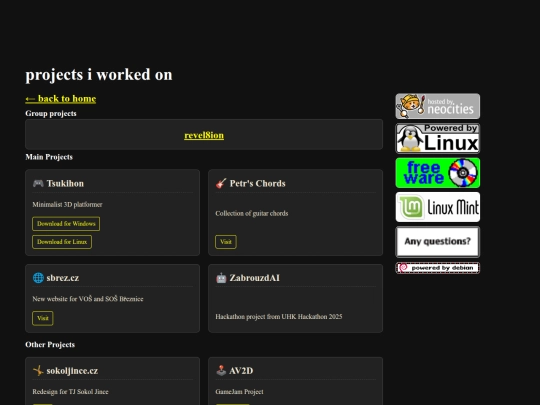540x405 pixels.
Task: Visit the Petr's Chords project
Action: [226, 242]
